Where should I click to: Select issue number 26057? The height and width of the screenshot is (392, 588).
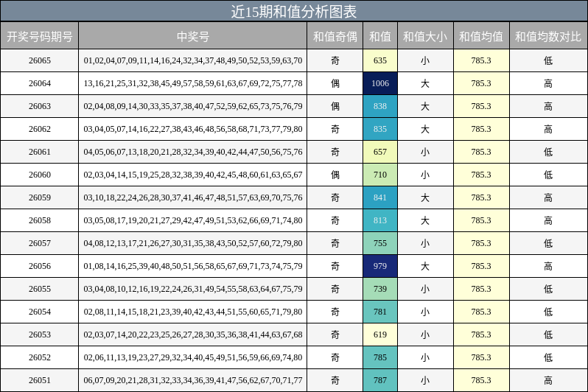[39, 243]
